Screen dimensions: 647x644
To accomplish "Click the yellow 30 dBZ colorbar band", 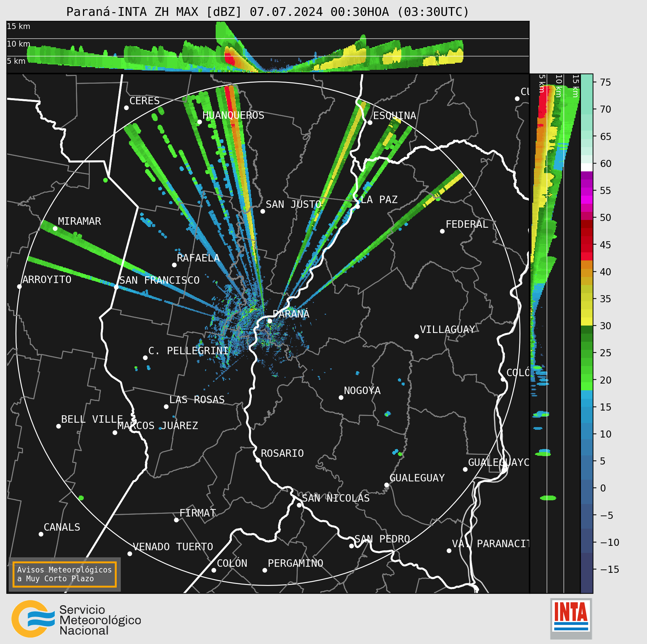I will pyautogui.click(x=587, y=321).
